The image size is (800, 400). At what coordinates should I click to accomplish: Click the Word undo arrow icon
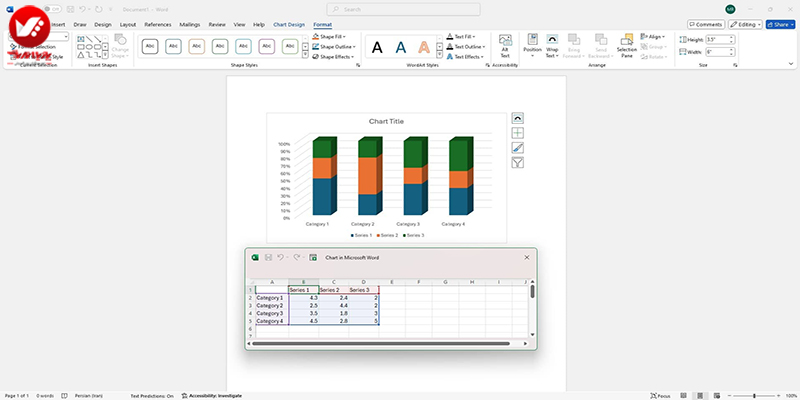pos(82,9)
